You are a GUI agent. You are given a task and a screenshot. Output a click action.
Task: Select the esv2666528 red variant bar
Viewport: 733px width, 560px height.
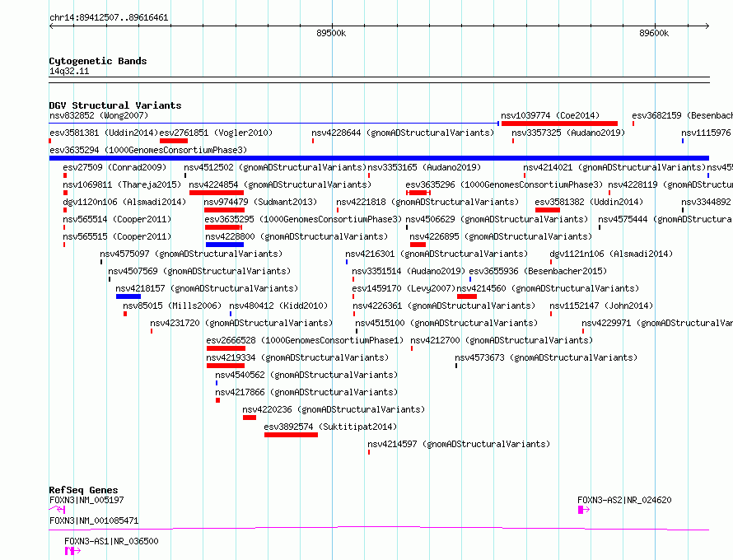226,348
